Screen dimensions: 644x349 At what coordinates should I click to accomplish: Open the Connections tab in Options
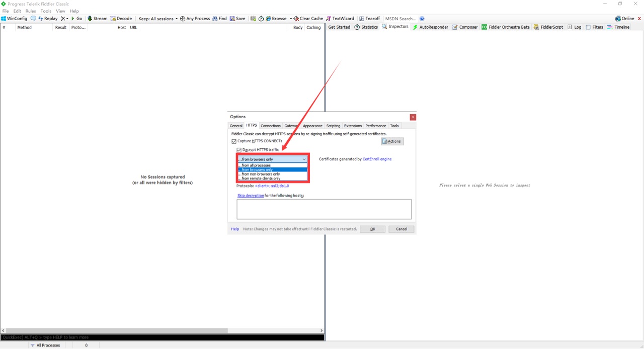click(x=271, y=126)
